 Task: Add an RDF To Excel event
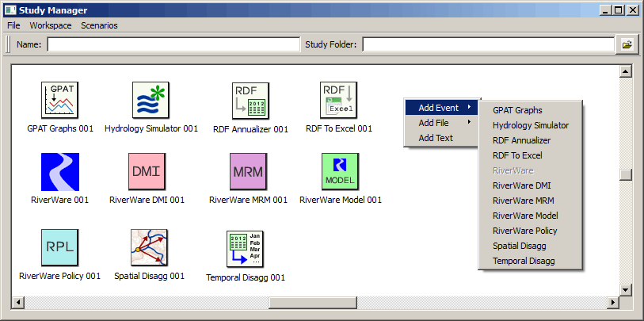[x=530, y=155]
